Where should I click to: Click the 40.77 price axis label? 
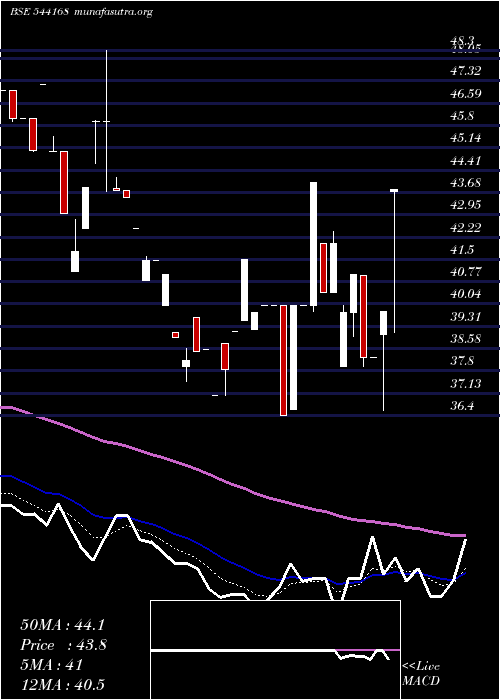pos(466,271)
